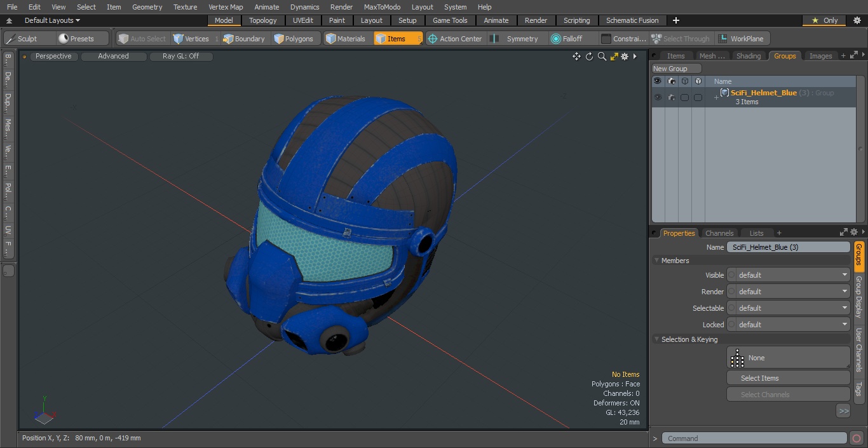
Task: Click the layout bar home arrow icon
Action: point(9,20)
